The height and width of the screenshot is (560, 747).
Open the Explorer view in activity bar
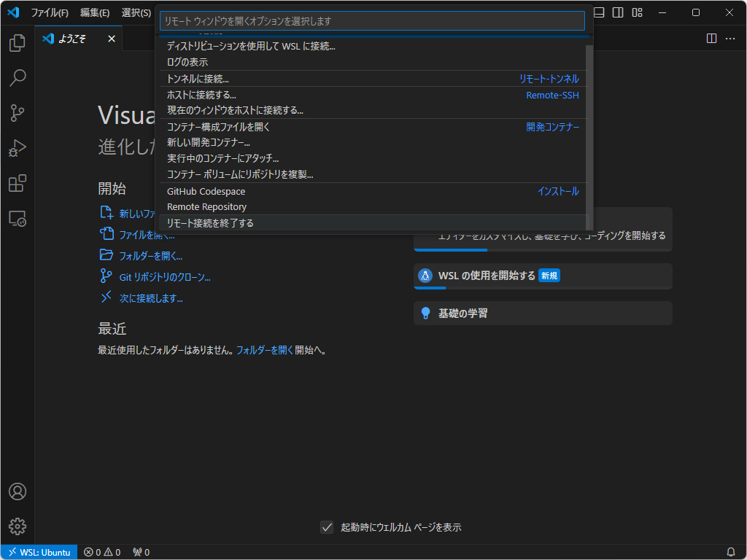coord(18,43)
